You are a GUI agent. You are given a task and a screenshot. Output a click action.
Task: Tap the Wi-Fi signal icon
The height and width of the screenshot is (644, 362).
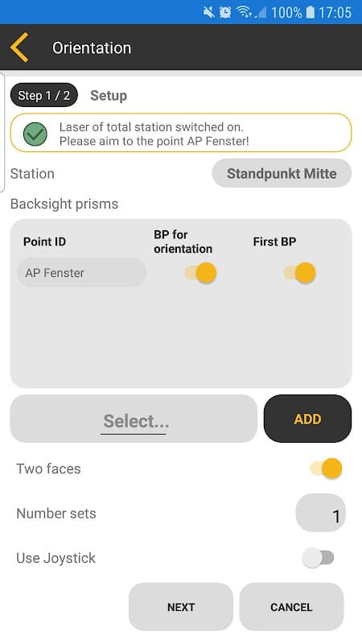tap(244, 12)
